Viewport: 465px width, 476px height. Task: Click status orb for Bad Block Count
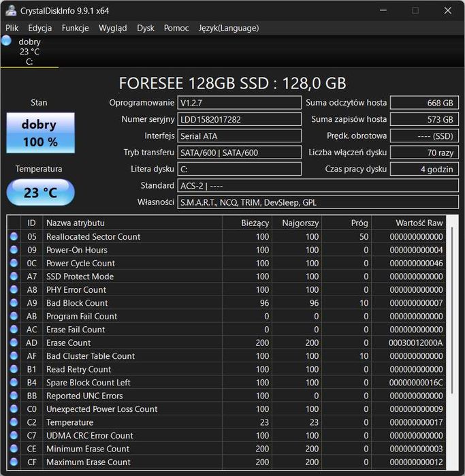pos(14,302)
